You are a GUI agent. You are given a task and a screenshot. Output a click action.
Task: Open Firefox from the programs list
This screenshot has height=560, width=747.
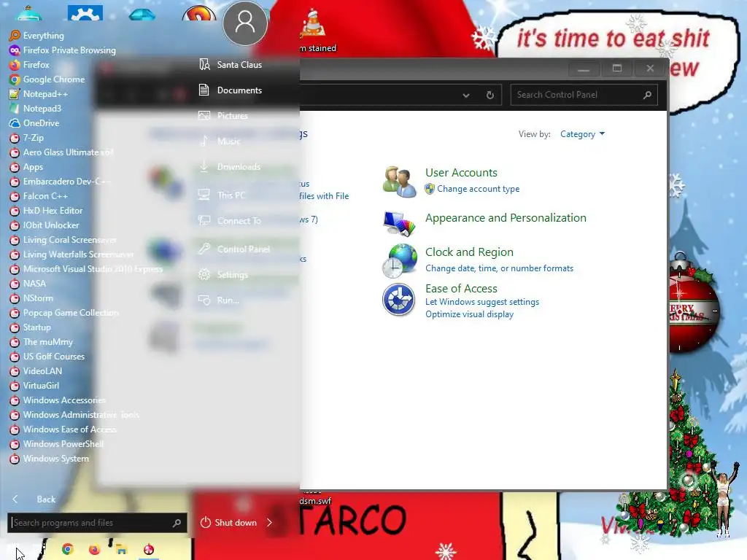29,65
